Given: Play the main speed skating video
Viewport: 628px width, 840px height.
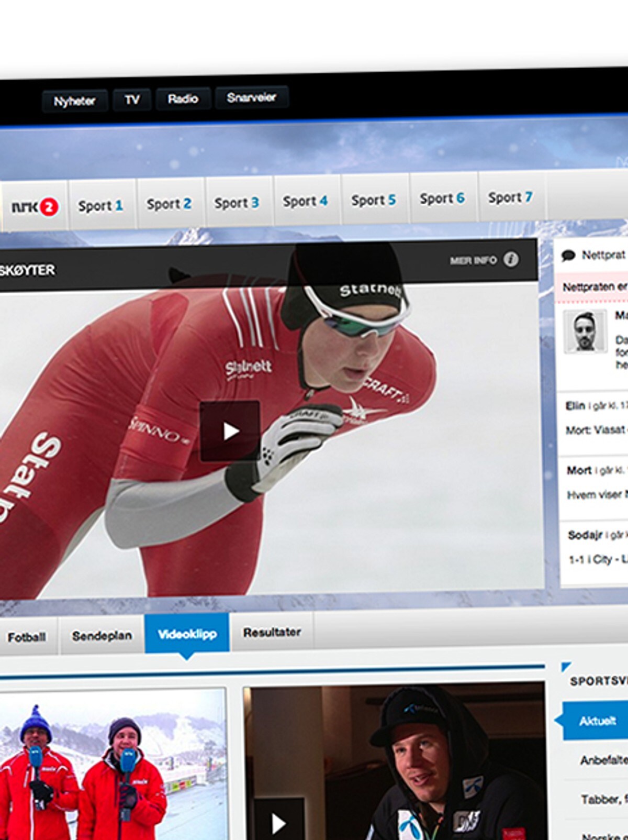Looking at the screenshot, I should pos(230,431).
